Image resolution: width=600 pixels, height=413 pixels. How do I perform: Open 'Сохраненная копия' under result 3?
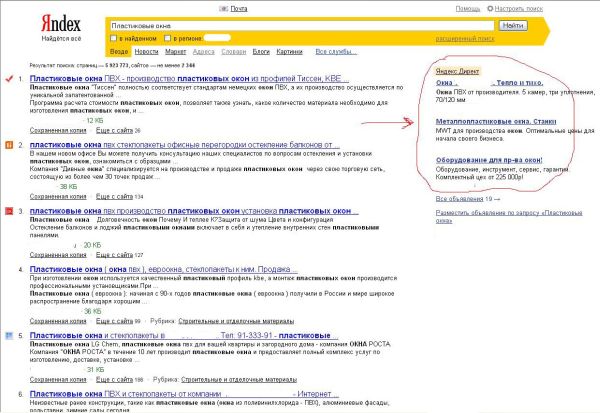click(x=58, y=255)
